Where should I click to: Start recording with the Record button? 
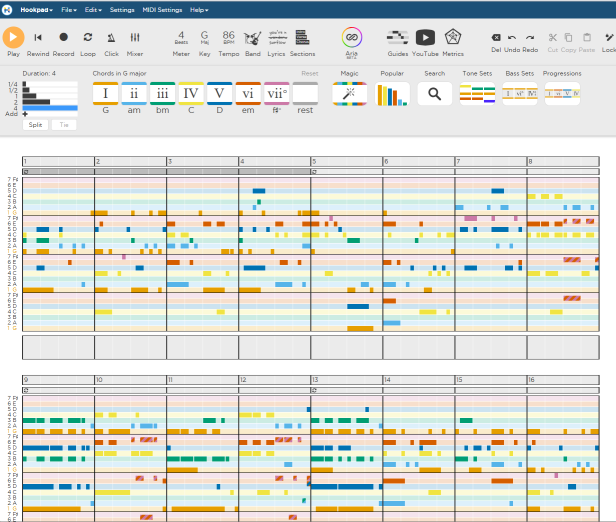63,37
